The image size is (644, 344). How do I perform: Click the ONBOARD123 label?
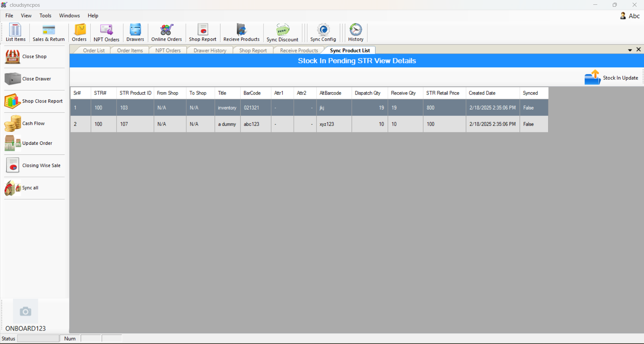(26, 329)
